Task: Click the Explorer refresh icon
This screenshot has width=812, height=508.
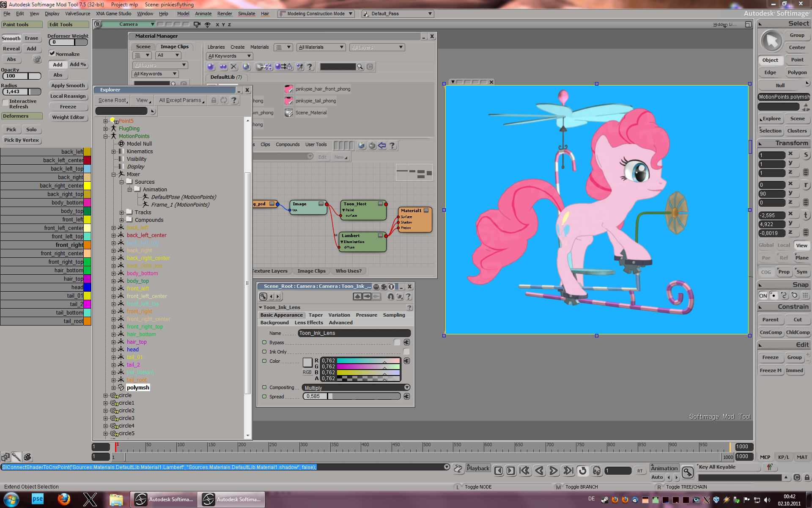Action: (x=224, y=100)
